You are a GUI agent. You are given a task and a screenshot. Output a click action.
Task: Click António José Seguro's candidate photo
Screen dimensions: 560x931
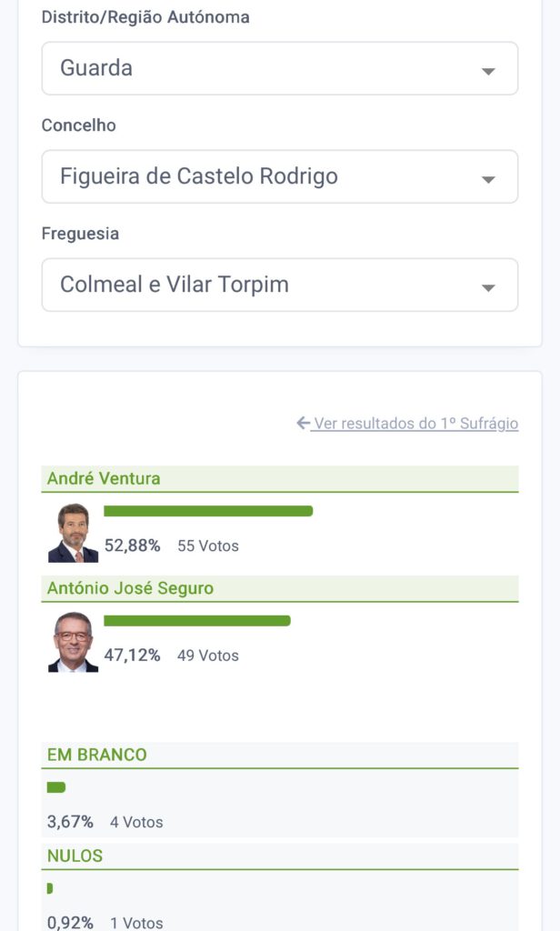(73, 642)
